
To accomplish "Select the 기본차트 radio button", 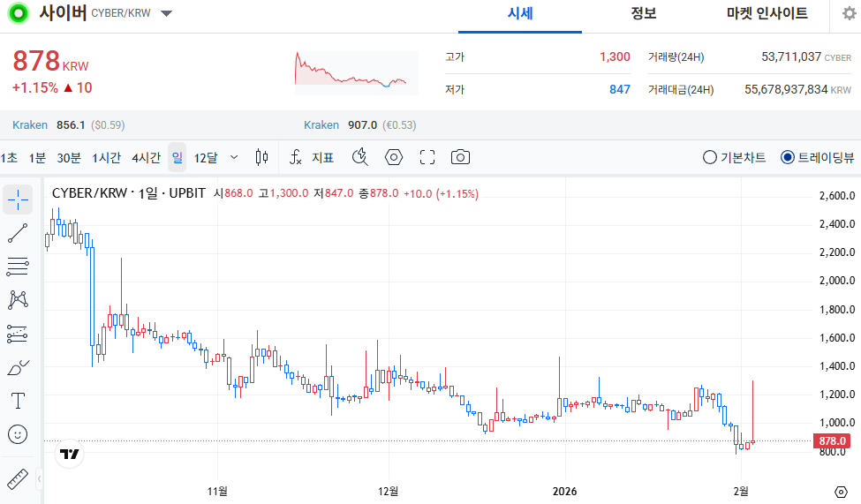I will point(710,158).
